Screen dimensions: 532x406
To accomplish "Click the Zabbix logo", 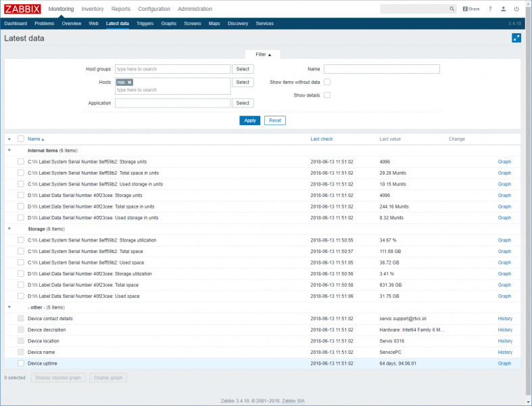I will (x=23, y=9).
